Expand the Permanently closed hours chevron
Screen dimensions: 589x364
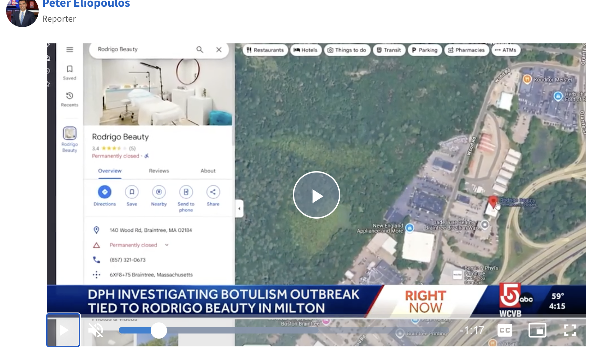(167, 245)
